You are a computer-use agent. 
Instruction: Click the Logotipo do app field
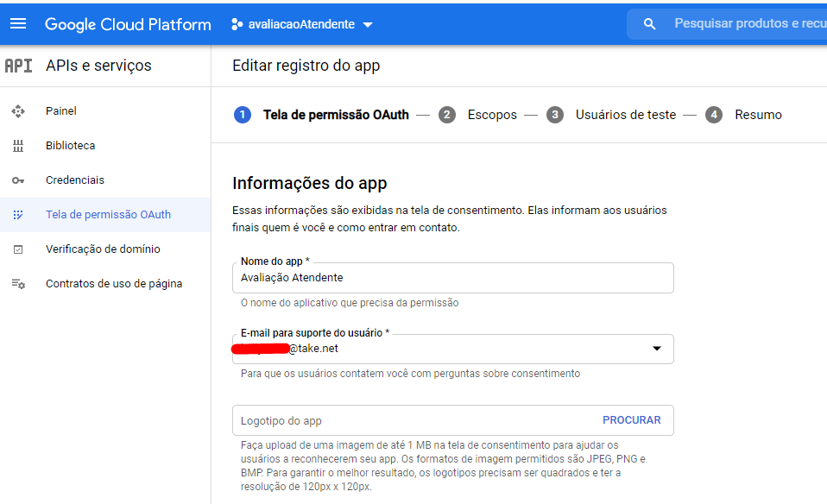[453, 420]
